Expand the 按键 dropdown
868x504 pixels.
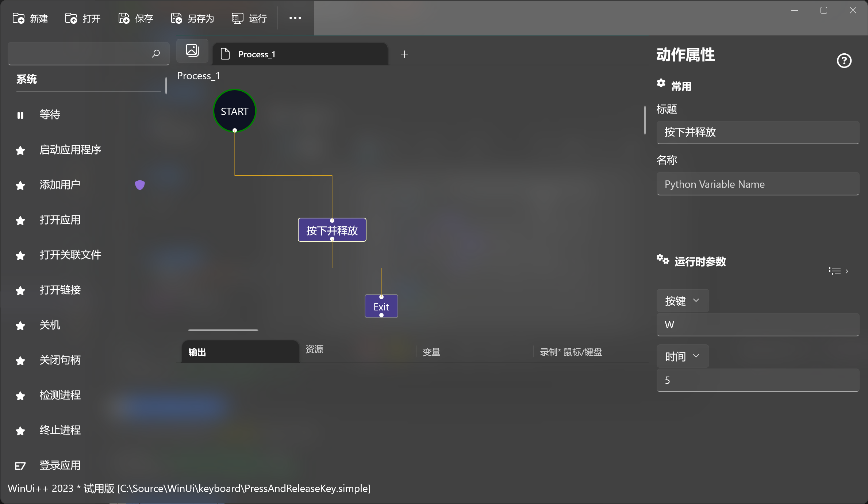tap(682, 301)
